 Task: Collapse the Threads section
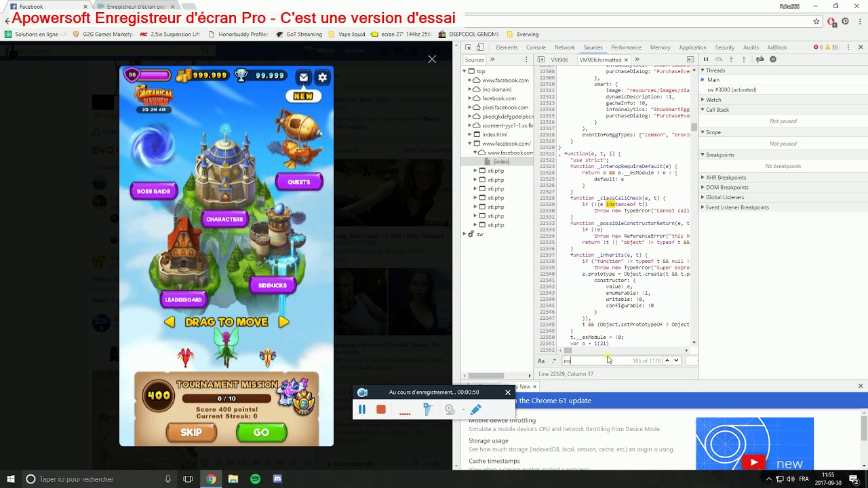click(x=782, y=70)
